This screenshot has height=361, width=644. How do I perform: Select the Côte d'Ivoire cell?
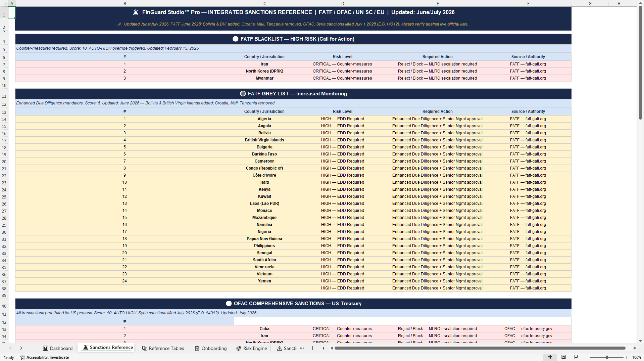[x=264, y=175]
